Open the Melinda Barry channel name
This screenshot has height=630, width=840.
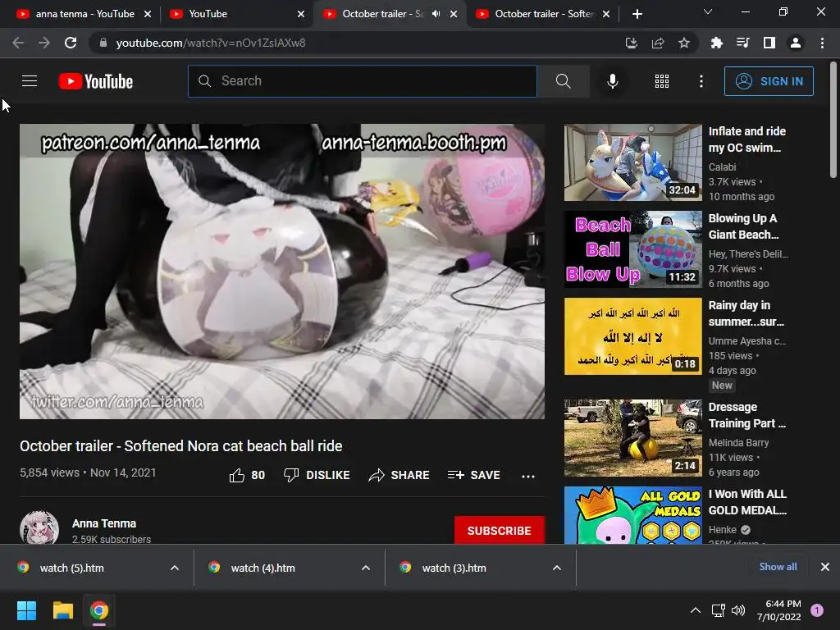coord(738,442)
